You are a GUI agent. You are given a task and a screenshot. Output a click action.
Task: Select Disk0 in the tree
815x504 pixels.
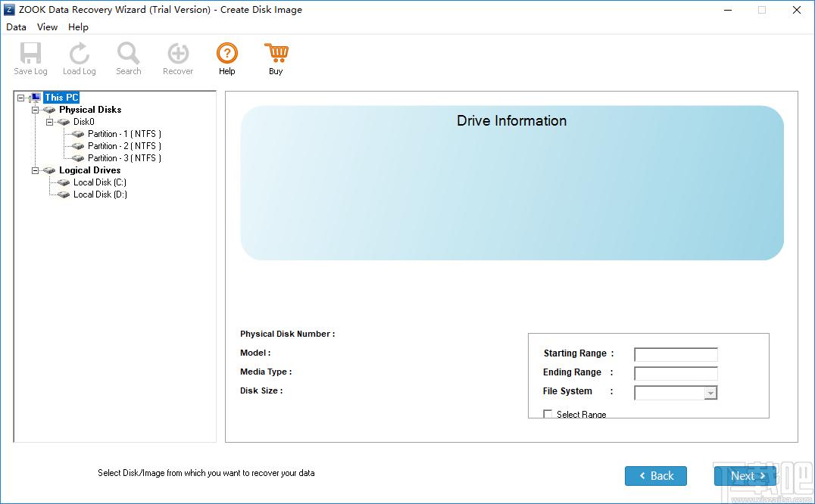tap(83, 122)
